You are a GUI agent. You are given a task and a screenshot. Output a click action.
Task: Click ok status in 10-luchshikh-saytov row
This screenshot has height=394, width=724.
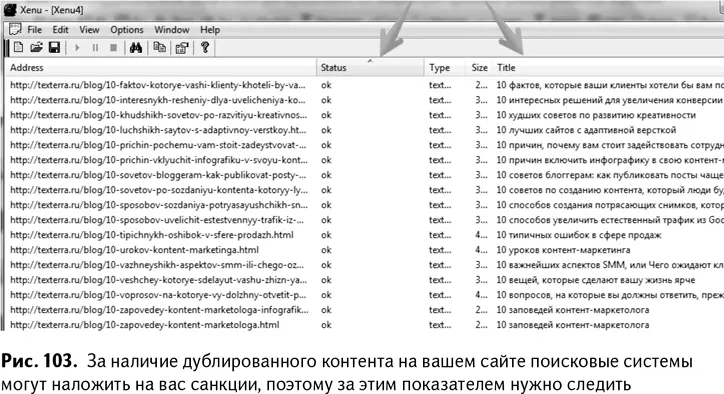click(326, 130)
